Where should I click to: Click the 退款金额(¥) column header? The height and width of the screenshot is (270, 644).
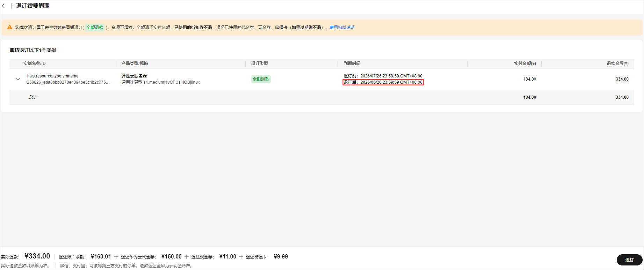tap(617, 63)
